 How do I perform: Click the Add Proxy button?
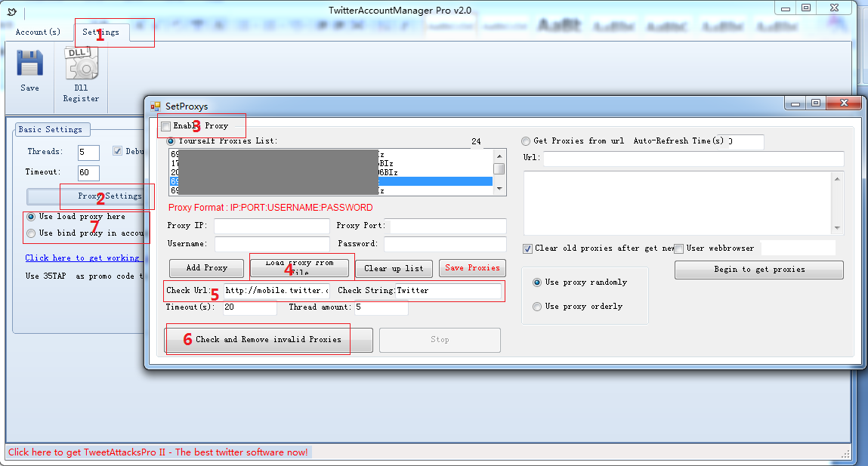click(206, 268)
